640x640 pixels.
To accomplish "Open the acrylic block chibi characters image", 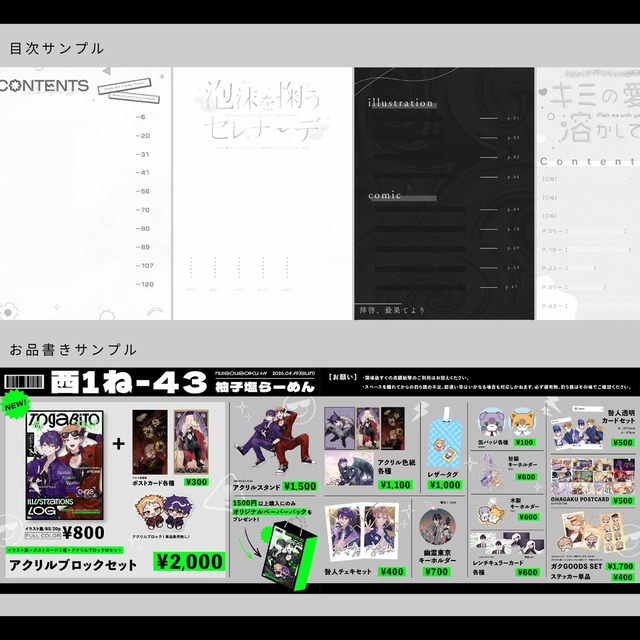I will pos(164,512).
